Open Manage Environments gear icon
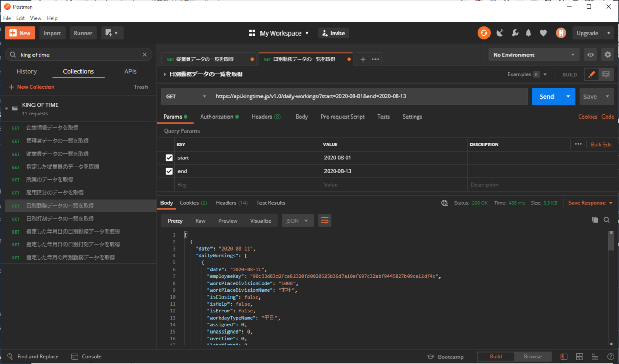619x364 pixels. point(608,55)
